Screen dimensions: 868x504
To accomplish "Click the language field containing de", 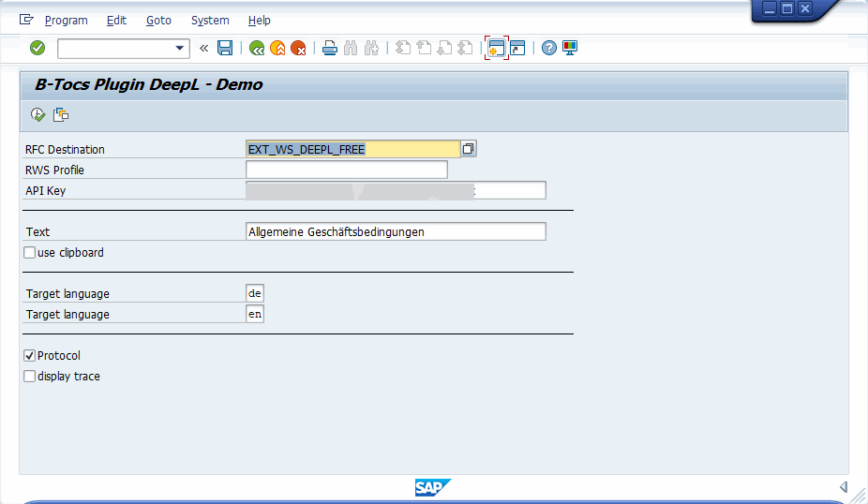I will point(255,293).
